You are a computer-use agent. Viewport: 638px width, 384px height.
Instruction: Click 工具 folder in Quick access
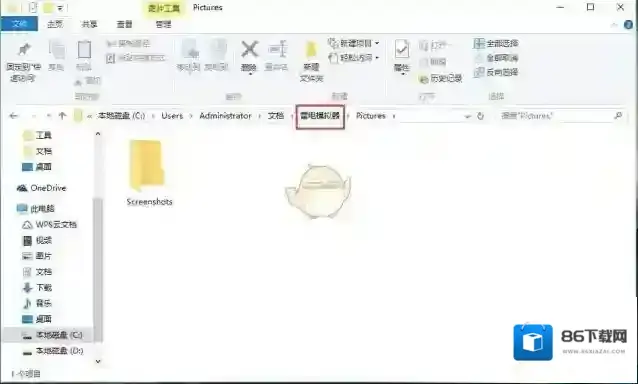(x=37, y=135)
